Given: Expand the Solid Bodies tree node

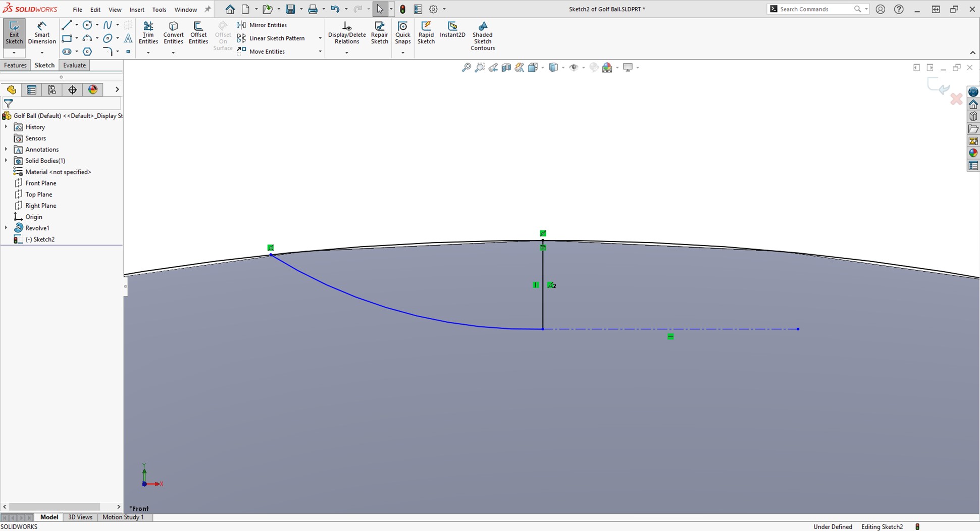Looking at the screenshot, I should (6, 160).
